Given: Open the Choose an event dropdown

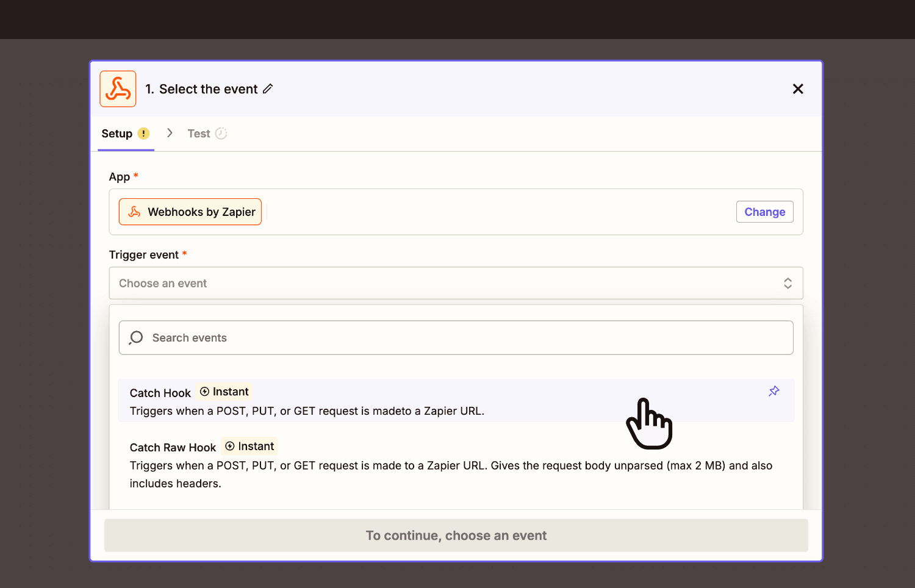Looking at the screenshot, I should pyautogui.click(x=456, y=283).
